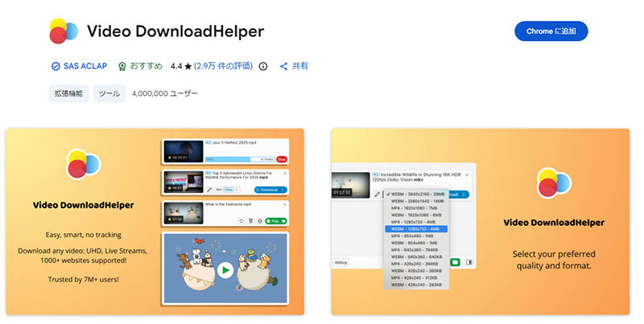The width and height of the screenshot is (644, 324).
Task: Close the Incredible Wildlife video item
Action: click(467, 174)
